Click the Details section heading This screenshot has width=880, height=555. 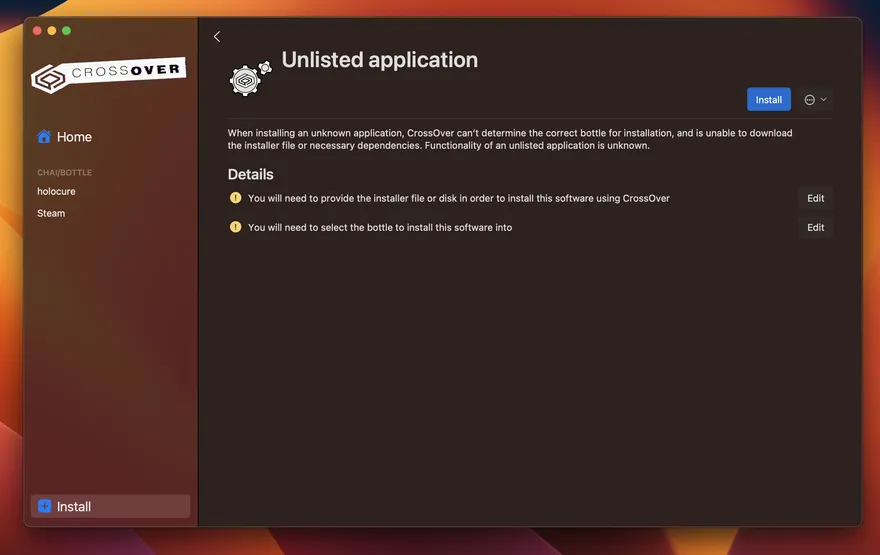[250, 174]
